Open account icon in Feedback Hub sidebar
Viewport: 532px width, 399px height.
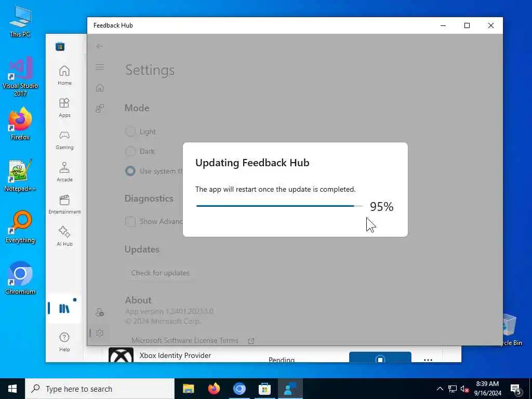(x=100, y=312)
